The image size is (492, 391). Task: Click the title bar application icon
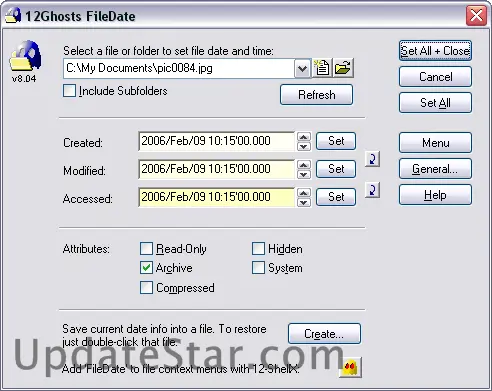click(13, 15)
